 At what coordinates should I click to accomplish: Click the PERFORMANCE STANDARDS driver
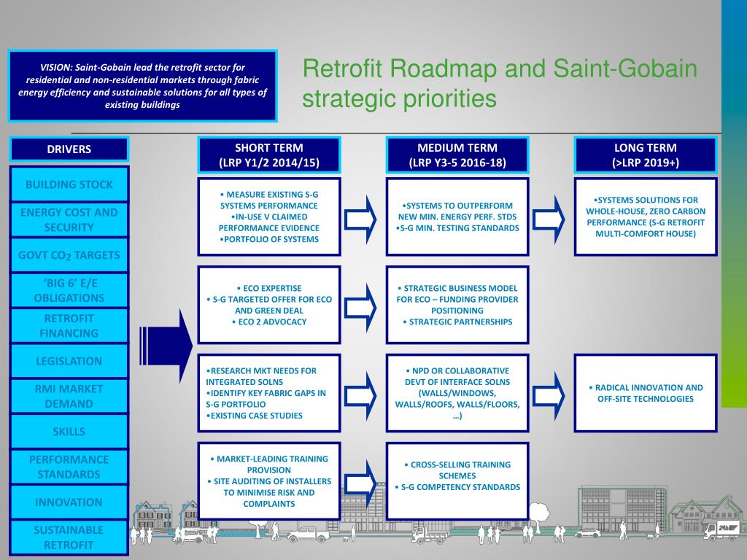[69, 467]
